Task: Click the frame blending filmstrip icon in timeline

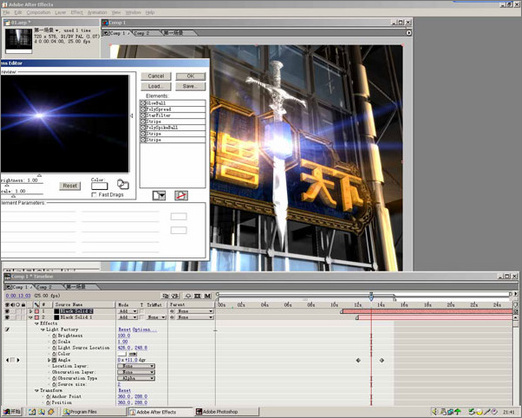Action: tap(198, 296)
